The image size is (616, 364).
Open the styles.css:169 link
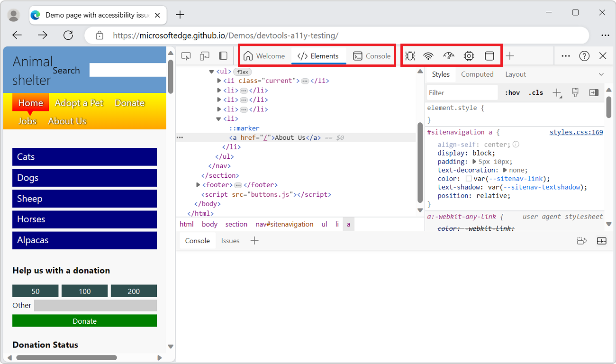576,132
